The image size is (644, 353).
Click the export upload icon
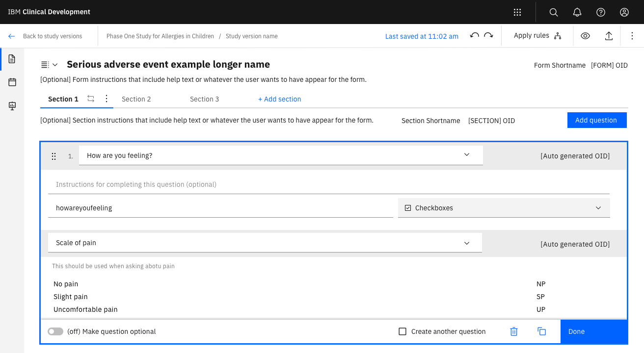pyautogui.click(x=609, y=36)
